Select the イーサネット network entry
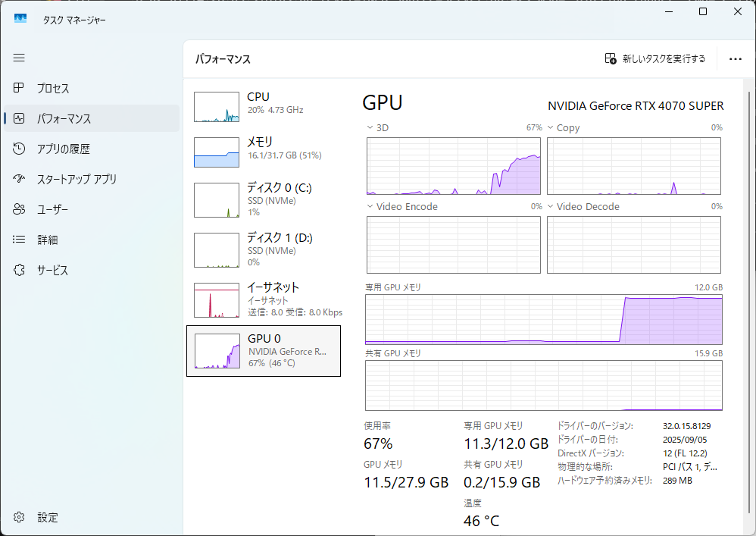Image resolution: width=756 pixels, height=536 pixels. 217,300
